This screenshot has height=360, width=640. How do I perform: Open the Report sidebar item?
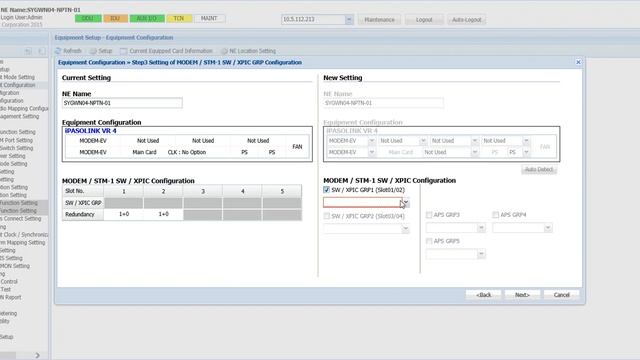coord(11,298)
